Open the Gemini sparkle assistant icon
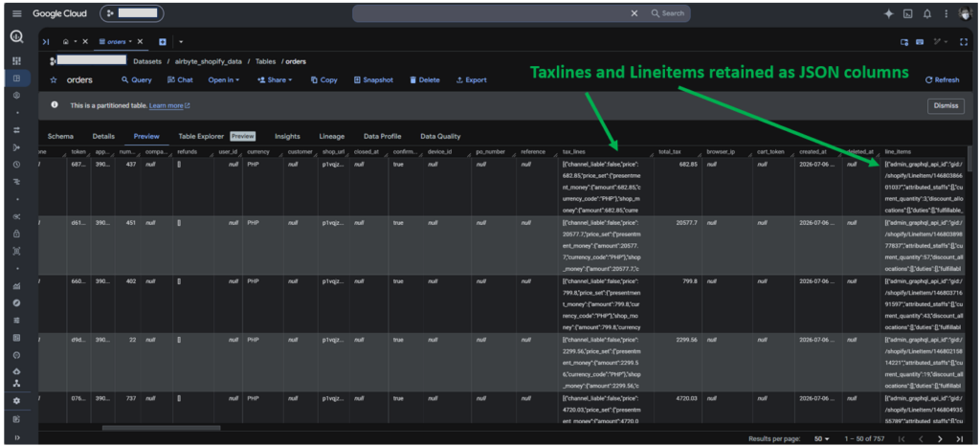The height and width of the screenshot is (446, 980). pyautogui.click(x=888, y=13)
